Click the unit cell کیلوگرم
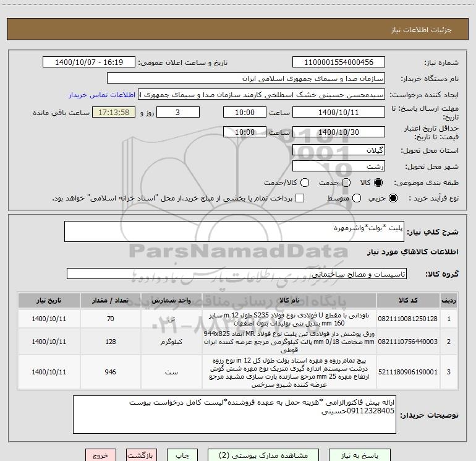This screenshot has width=476, height=461. 171,342
